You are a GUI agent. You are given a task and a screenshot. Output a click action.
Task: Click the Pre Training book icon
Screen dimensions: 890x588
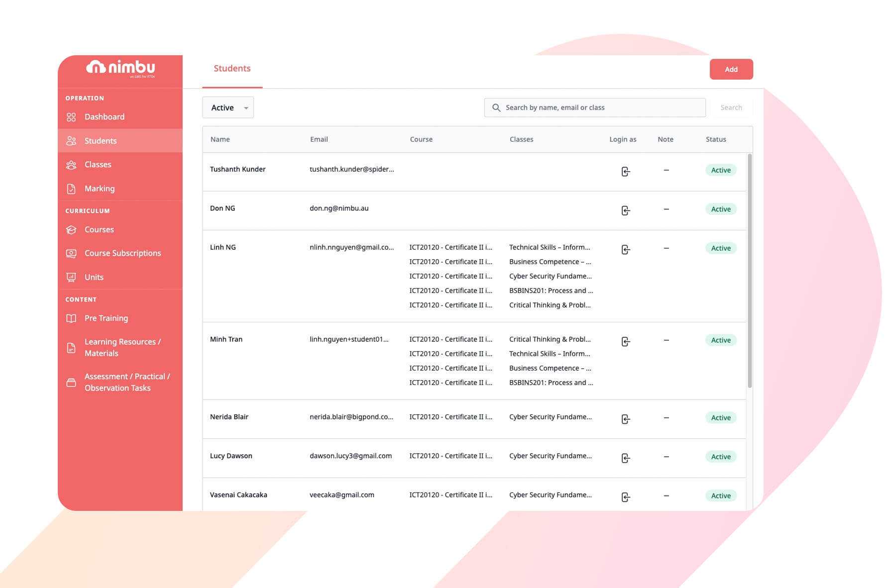point(71,318)
